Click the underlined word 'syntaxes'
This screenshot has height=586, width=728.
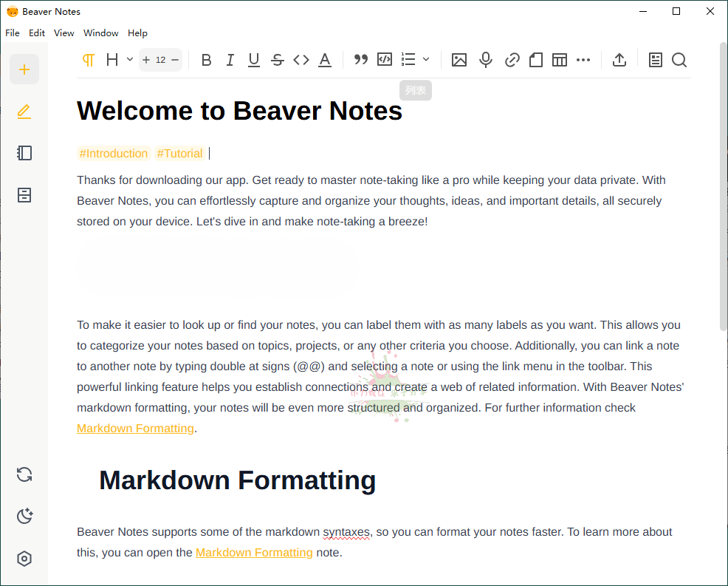coord(346,531)
